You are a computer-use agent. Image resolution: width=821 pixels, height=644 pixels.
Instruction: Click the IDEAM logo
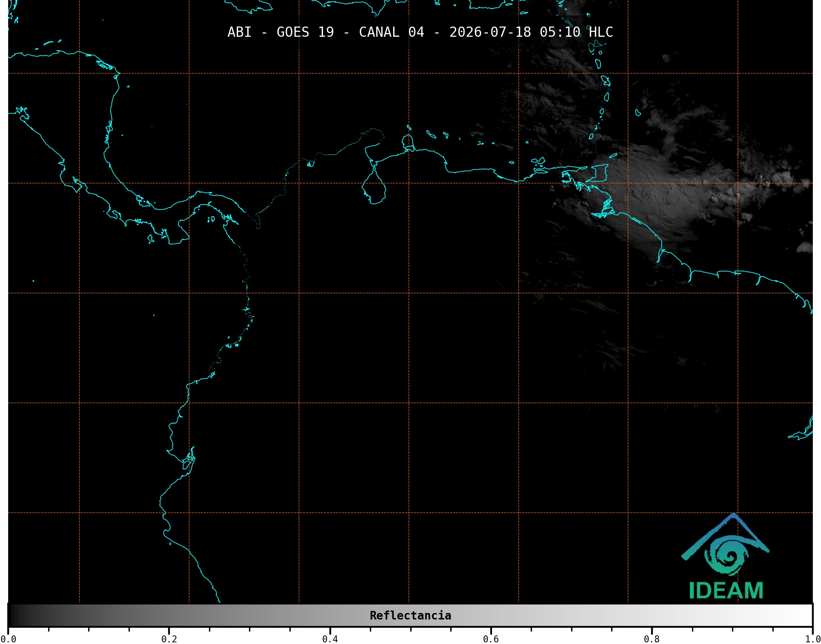click(x=725, y=556)
